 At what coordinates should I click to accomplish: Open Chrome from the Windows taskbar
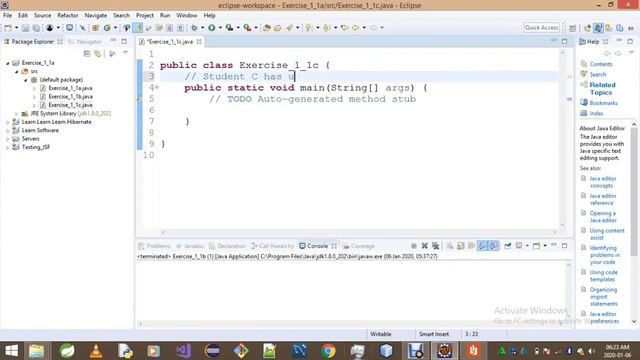tap(328, 351)
